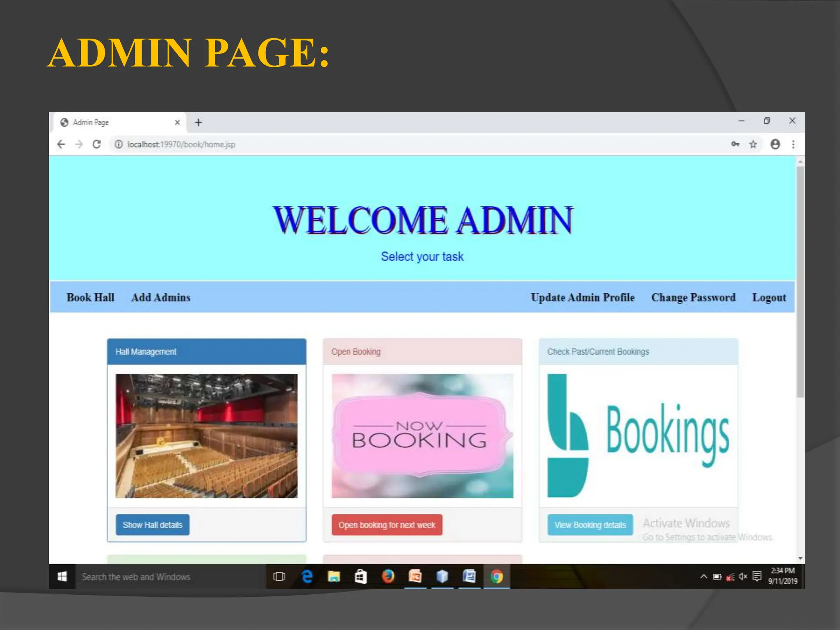Switch to Chrome on the taskbar
The image size is (840, 630).
coord(497,577)
